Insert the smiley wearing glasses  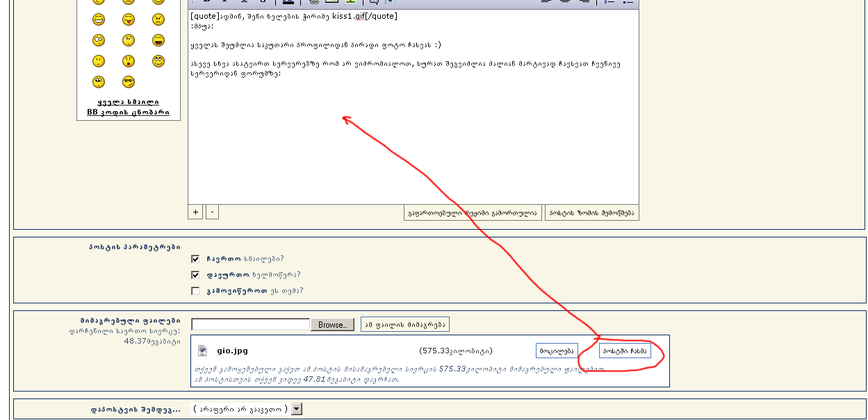click(129, 82)
